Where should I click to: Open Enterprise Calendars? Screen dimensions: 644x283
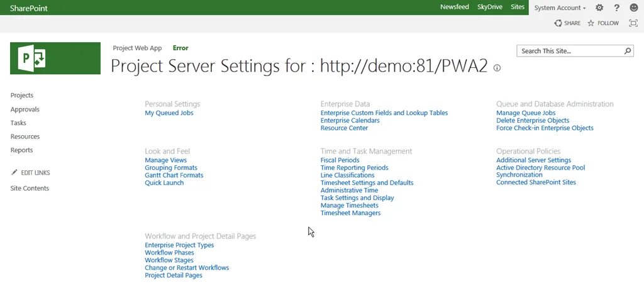[x=350, y=120]
